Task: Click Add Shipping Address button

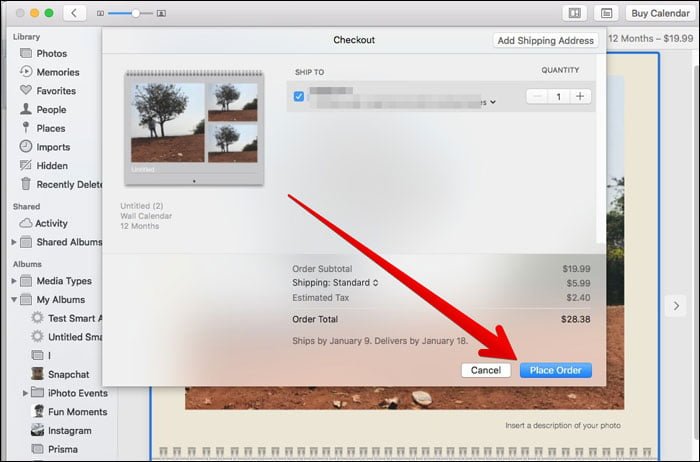Action: (x=546, y=40)
